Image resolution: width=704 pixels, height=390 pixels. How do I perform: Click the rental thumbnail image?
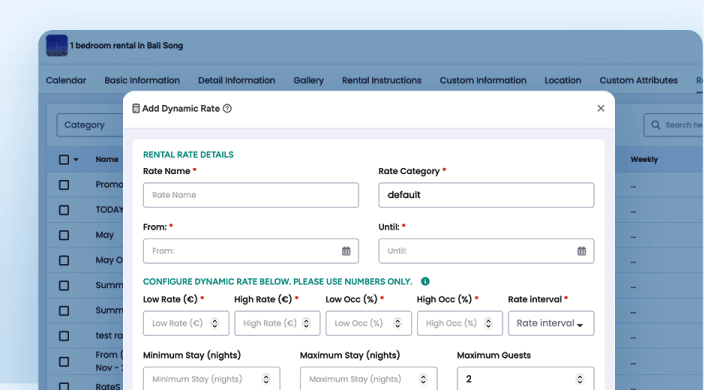[57, 46]
